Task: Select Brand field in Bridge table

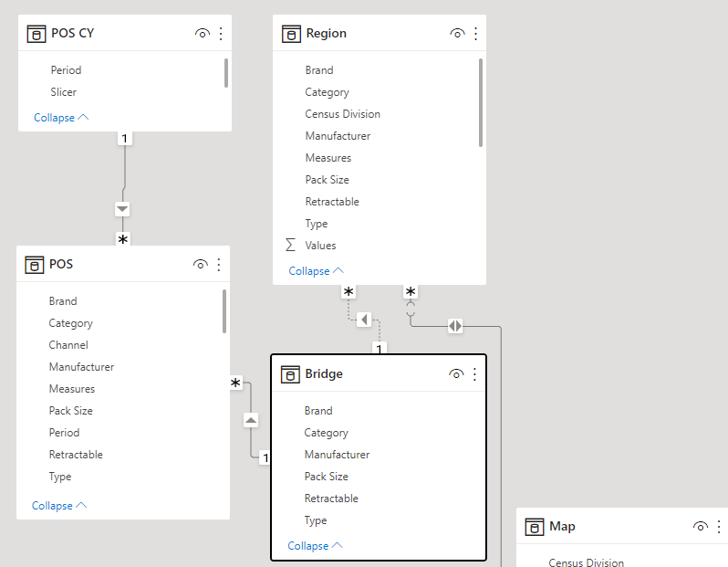Action: point(318,411)
